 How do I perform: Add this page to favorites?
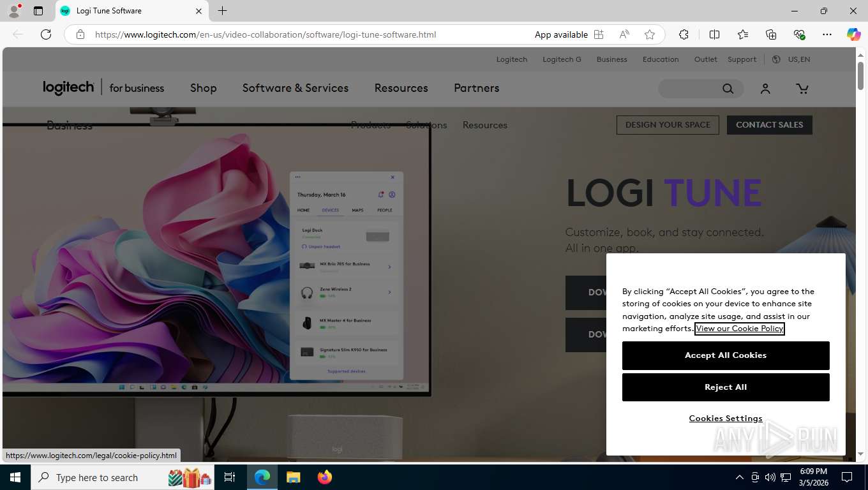pos(650,34)
